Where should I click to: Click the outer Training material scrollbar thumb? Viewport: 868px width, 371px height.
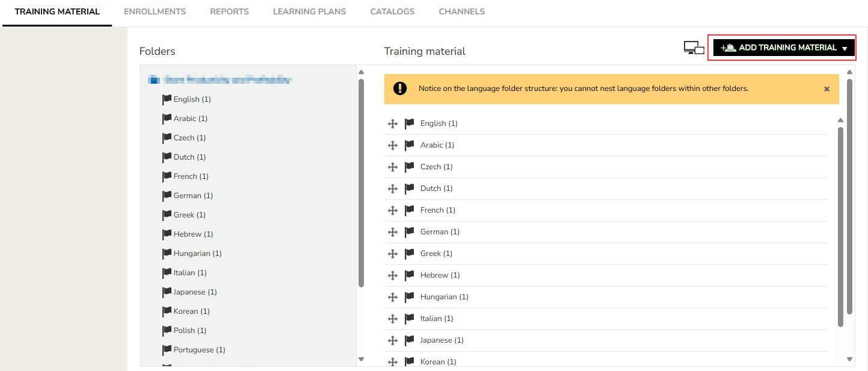(x=850, y=196)
